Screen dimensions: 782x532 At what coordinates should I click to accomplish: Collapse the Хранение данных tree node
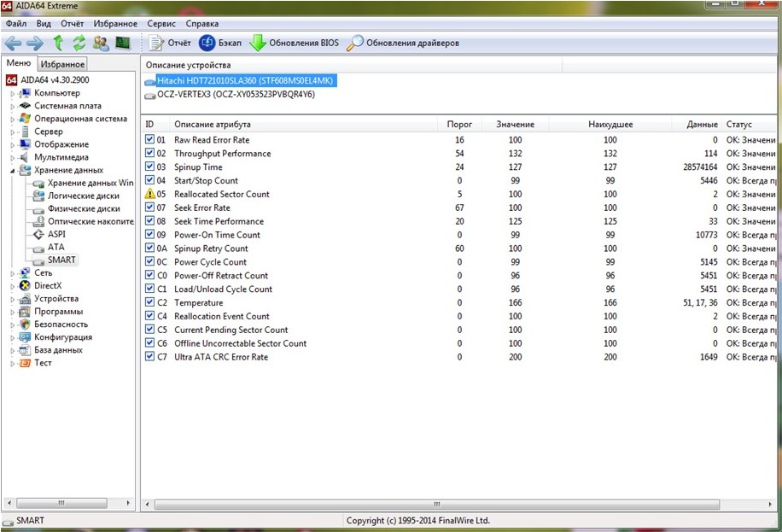click(x=13, y=171)
